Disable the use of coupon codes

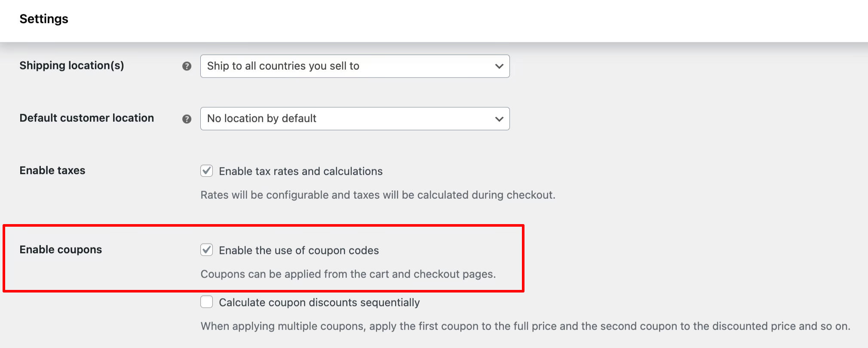point(206,250)
